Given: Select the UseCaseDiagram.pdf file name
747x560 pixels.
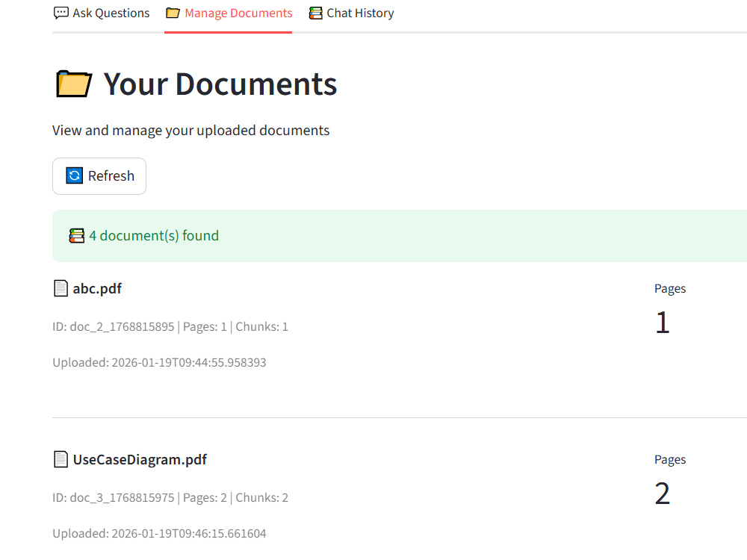Looking at the screenshot, I should 140,459.
